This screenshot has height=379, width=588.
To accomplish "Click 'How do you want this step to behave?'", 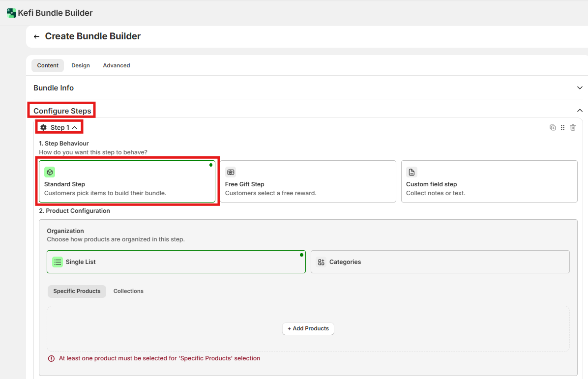I will [93, 152].
